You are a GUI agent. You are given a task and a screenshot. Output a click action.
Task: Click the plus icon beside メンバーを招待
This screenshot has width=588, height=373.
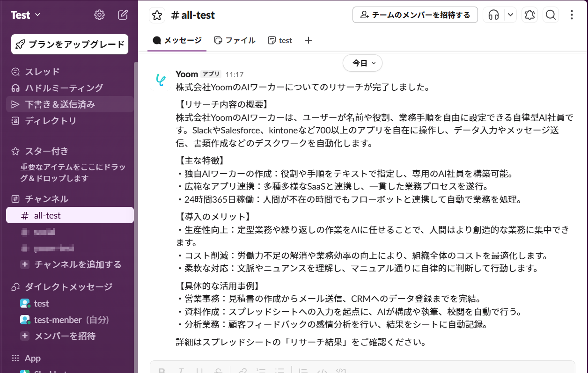(x=25, y=336)
